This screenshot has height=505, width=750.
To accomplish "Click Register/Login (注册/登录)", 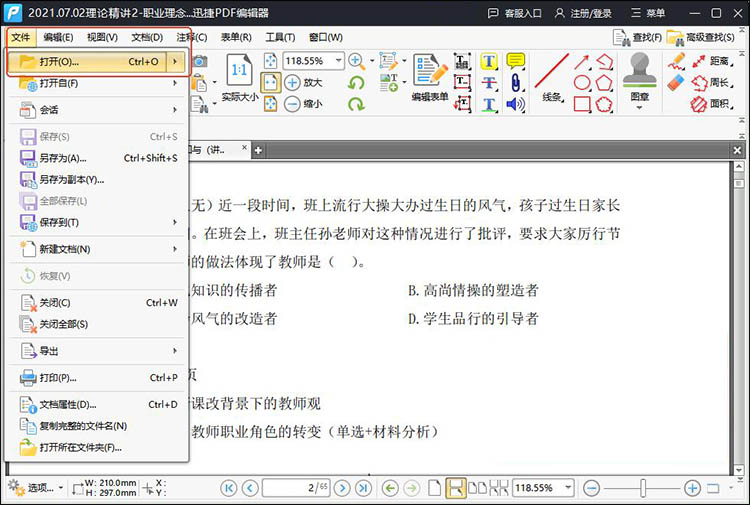I will [x=583, y=13].
